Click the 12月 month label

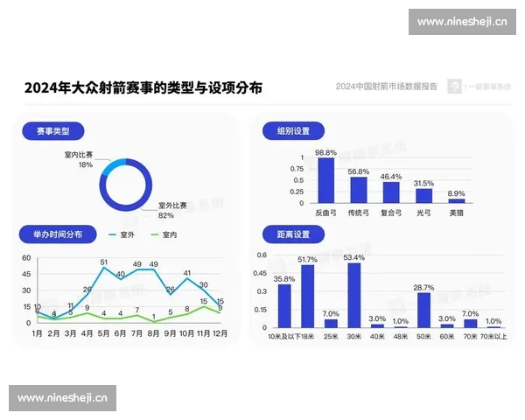pyautogui.click(x=220, y=333)
